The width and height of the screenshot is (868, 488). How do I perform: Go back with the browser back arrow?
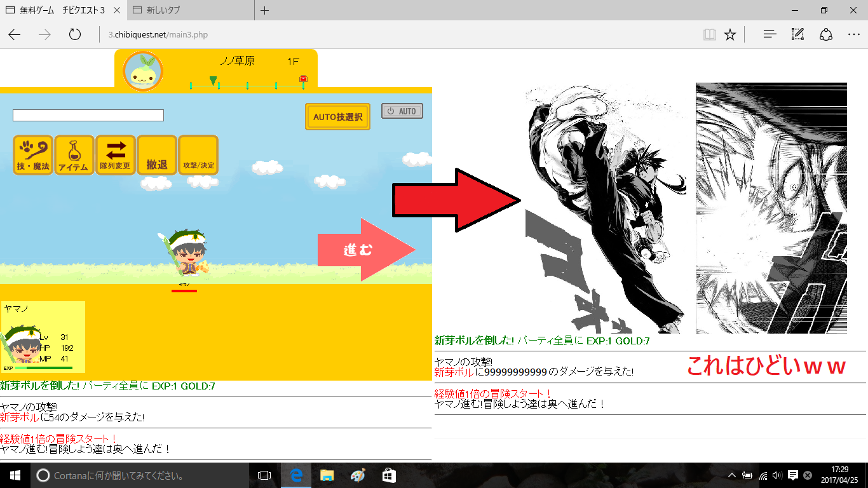coord(15,34)
